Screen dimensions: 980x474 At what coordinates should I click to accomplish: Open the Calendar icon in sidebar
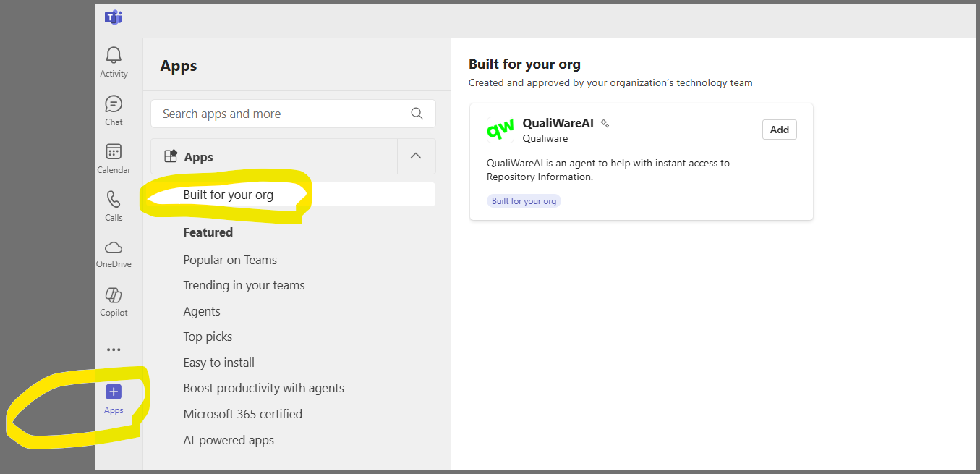click(114, 152)
